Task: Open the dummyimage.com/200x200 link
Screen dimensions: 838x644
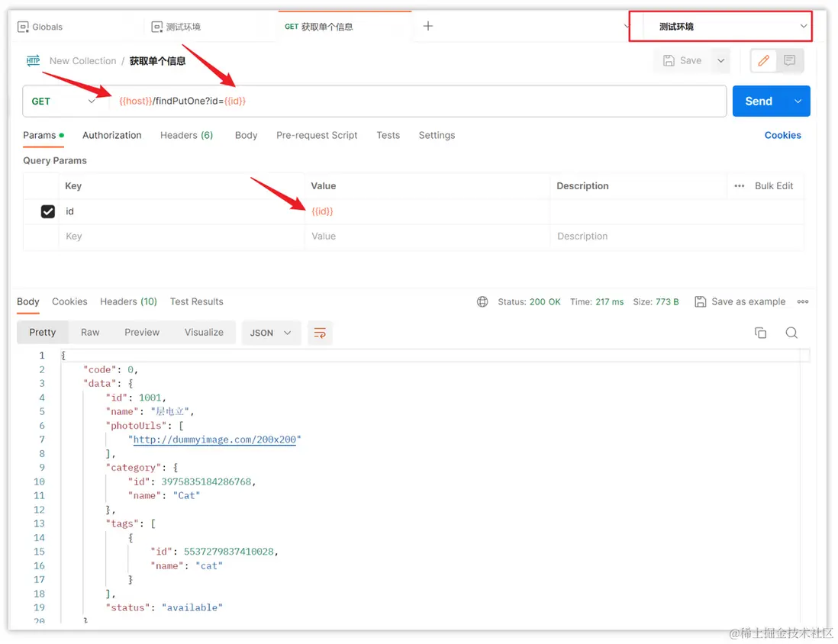Action: point(214,440)
